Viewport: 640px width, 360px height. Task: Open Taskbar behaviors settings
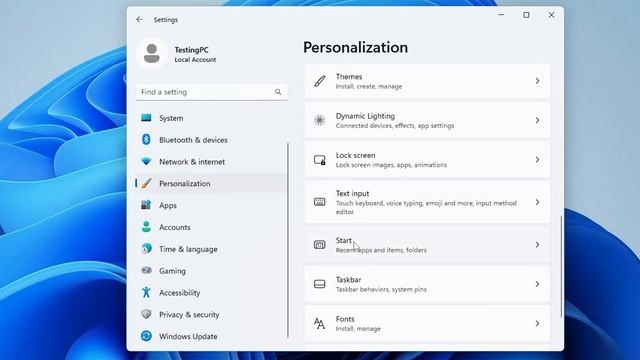point(427,284)
